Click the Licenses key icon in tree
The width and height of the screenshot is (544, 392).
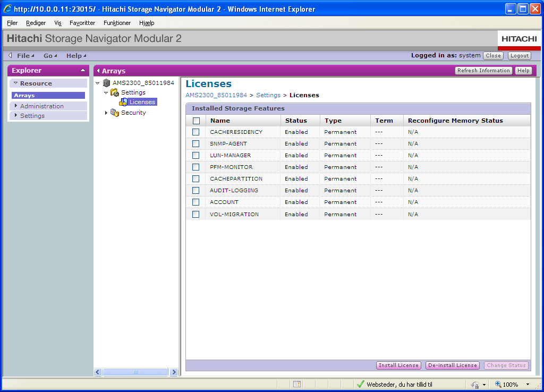(x=123, y=102)
